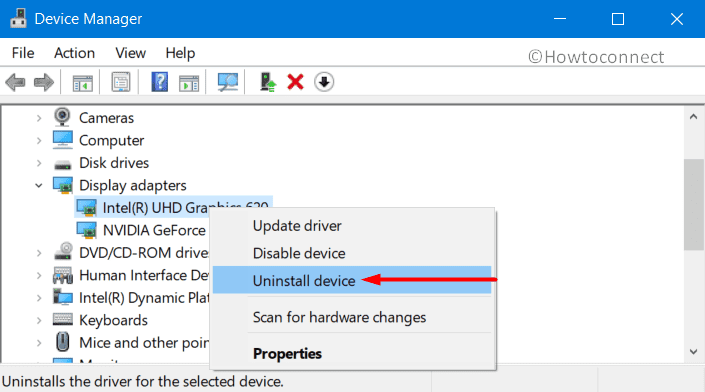Show or hide the action pane icon
Screen dimensions: 705x392
tap(189, 83)
